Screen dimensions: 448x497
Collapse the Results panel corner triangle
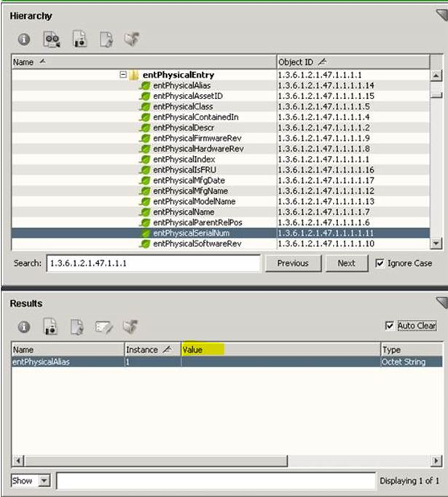(x=442, y=302)
